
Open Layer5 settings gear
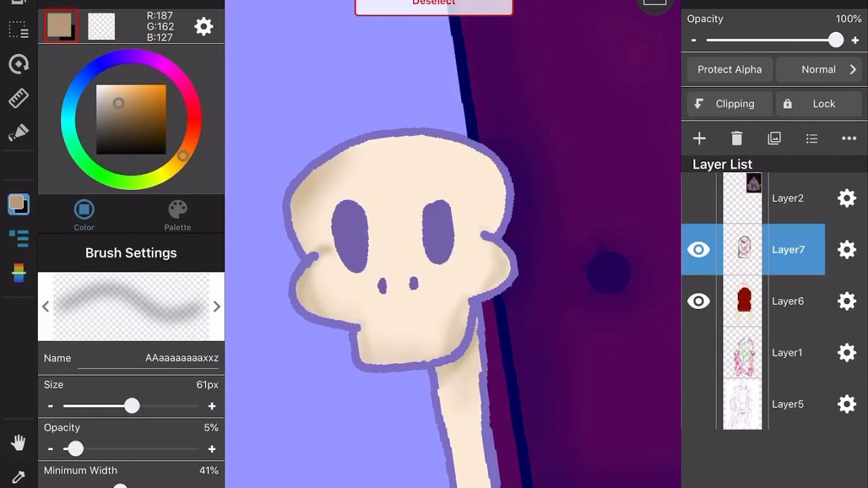click(x=847, y=404)
